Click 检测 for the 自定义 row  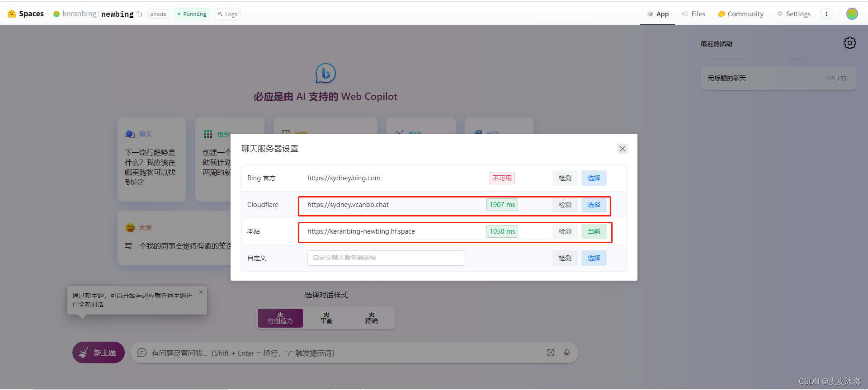[x=565, y=258]
